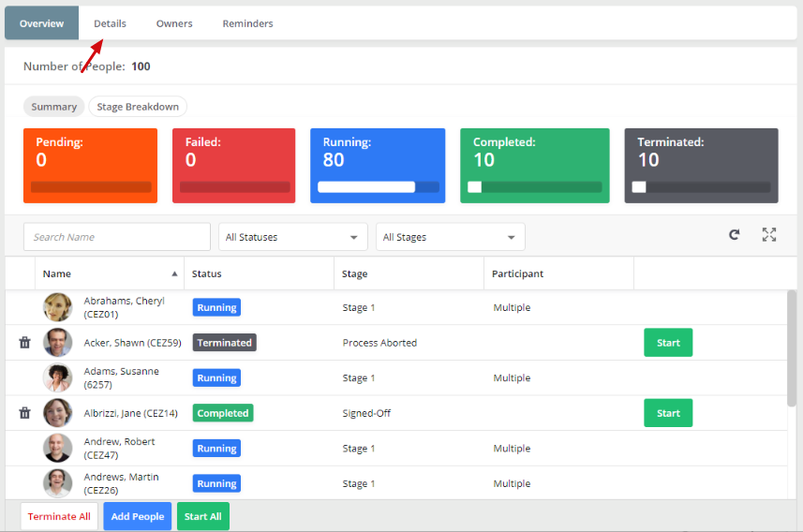This screenshot has width=803, height=532.
Task: Click the Running progress bar card
Action: pos(379,166)
